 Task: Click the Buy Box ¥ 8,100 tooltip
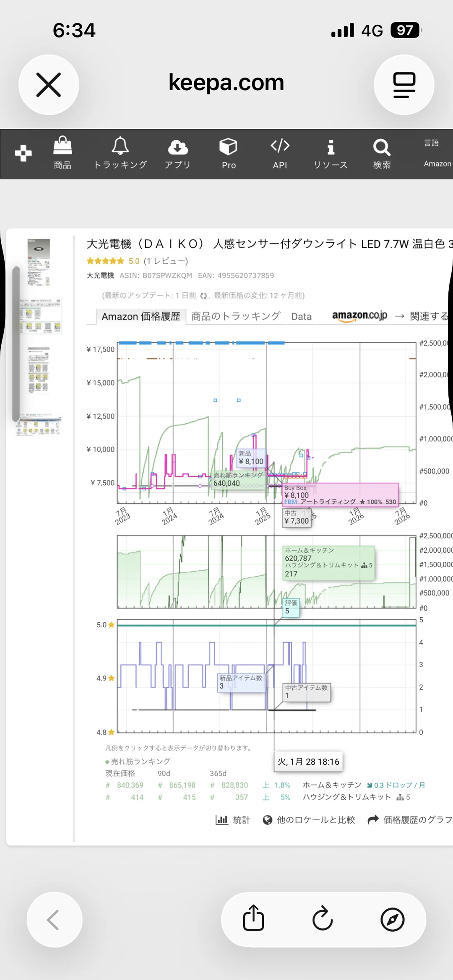click(340, 494)
